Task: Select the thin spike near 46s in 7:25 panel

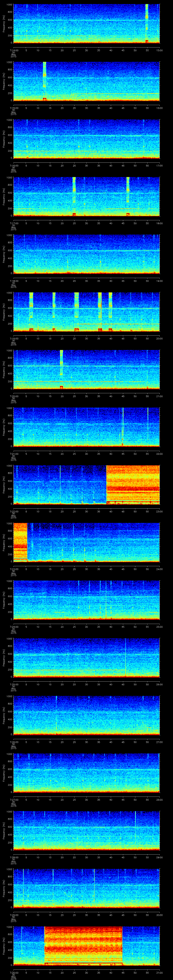Action: point(126,658)
